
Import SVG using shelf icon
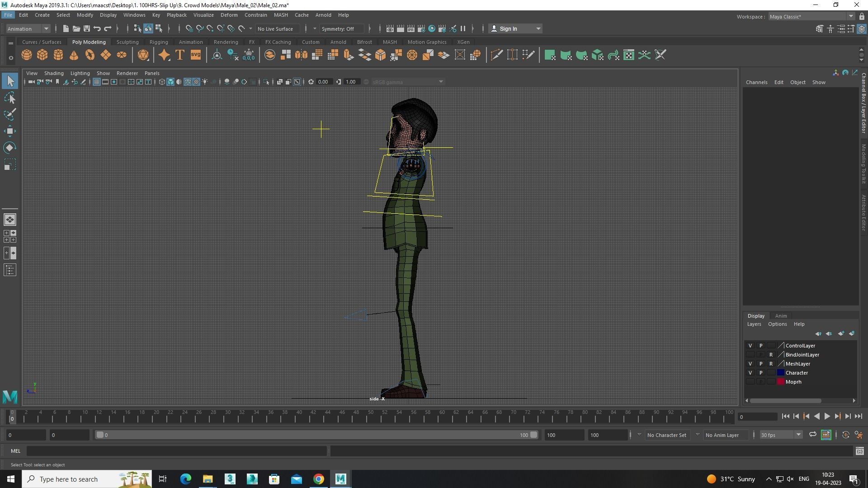pos(195,55)
